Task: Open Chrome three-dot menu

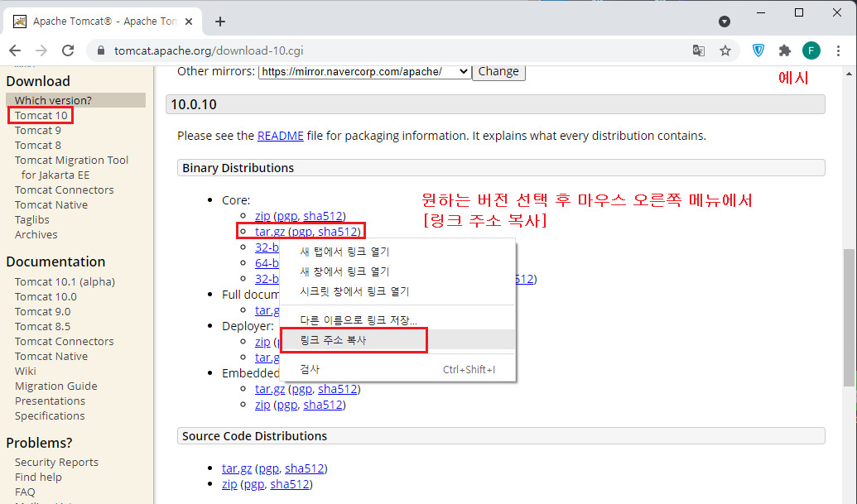Action: coord(839,50)
